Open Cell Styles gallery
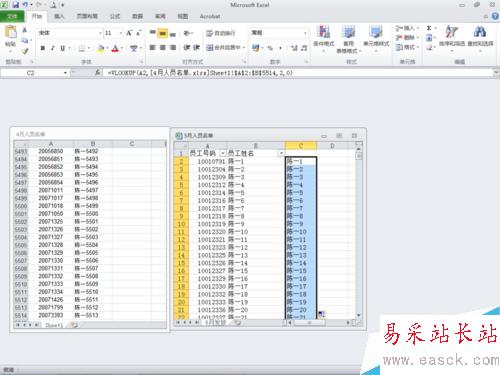The height and width of the screenshot is (375, 500). coord(376,39)
